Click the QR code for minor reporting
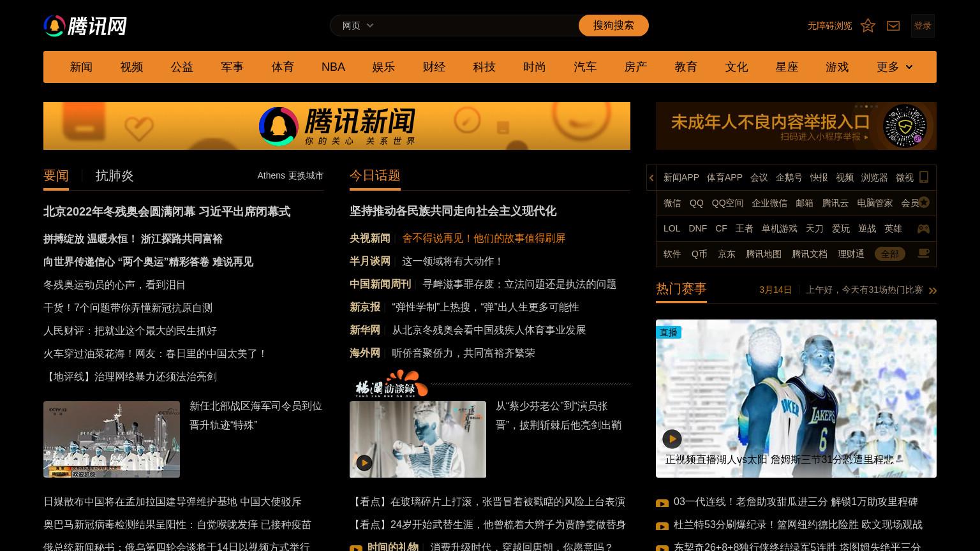This screenshot has width=980, height=551. pyautogui.click(x=905, y=126)
